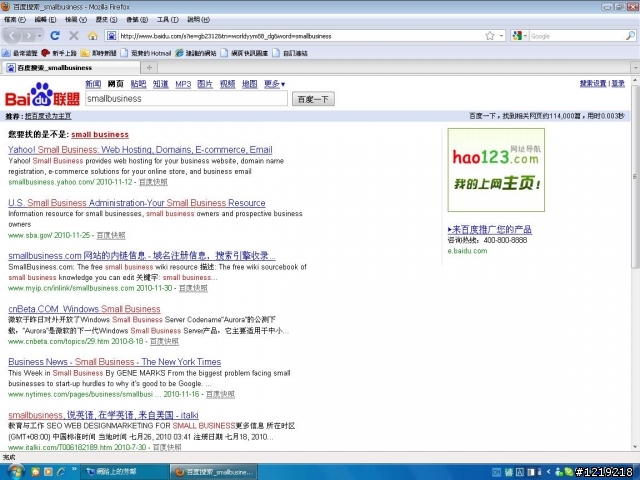The image size is (640, 480).
Task: Open the 新手上路 bookmark
Action: tap(59, 53)
